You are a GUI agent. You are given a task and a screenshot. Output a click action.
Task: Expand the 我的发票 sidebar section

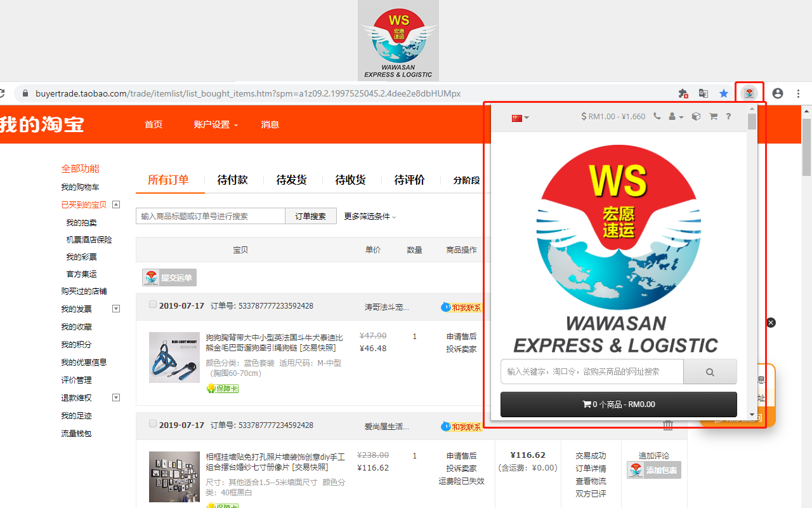116,309
